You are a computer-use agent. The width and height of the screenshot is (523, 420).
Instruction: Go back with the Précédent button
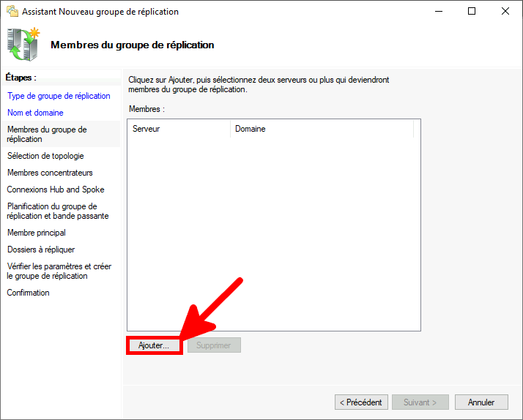[361, 402]
